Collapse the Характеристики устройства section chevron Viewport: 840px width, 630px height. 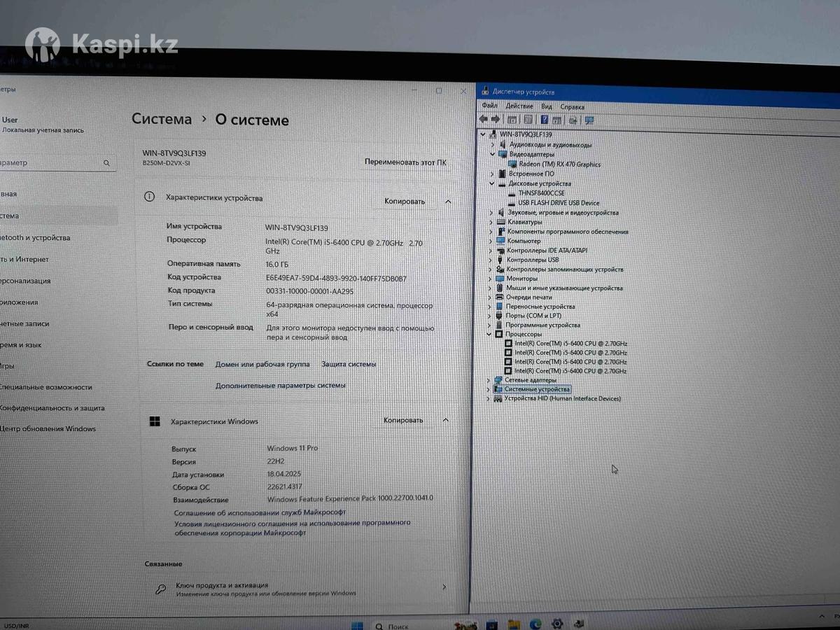point(448,202)
